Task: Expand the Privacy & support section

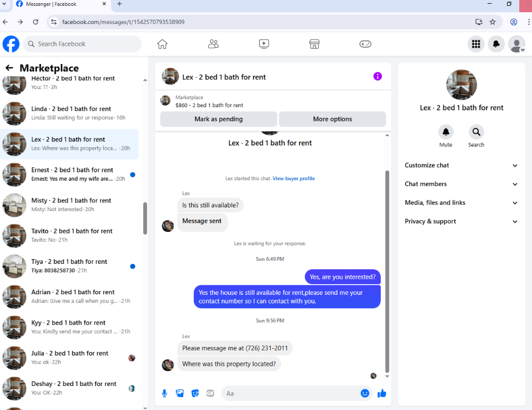Action: 461,221
